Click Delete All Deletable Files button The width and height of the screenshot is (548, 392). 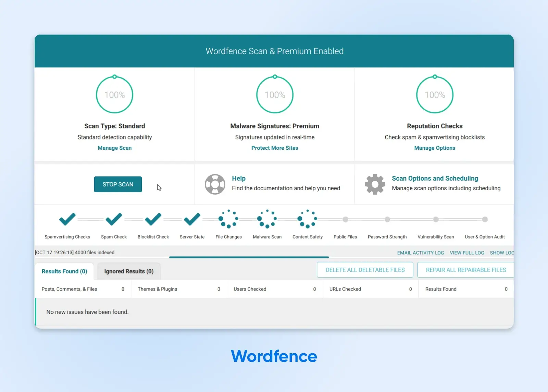click(365, 270)
